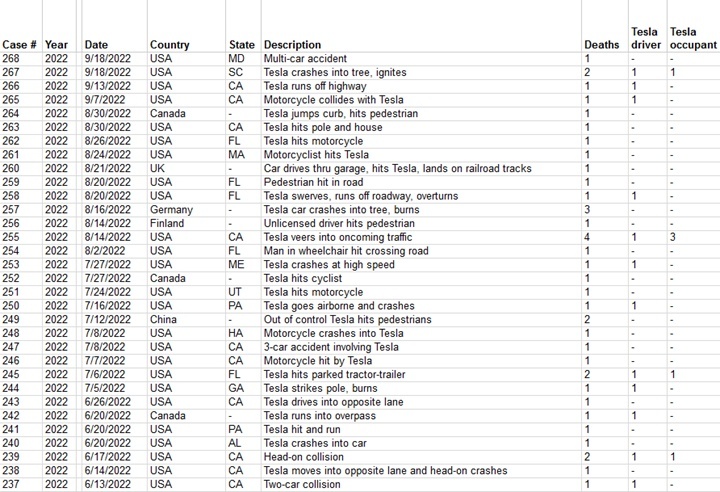Select the Tesla occupant header cell
The image size is (720, 492).
[693, 38]
